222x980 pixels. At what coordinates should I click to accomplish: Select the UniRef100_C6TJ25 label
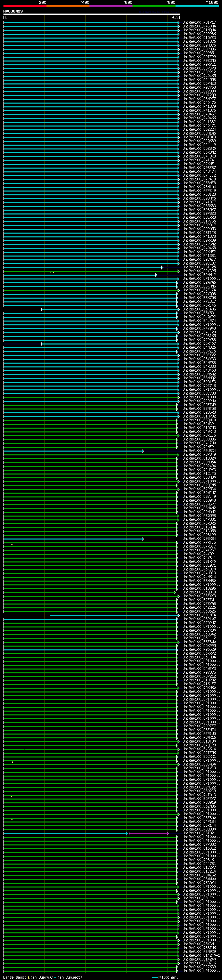coord(199,267)
